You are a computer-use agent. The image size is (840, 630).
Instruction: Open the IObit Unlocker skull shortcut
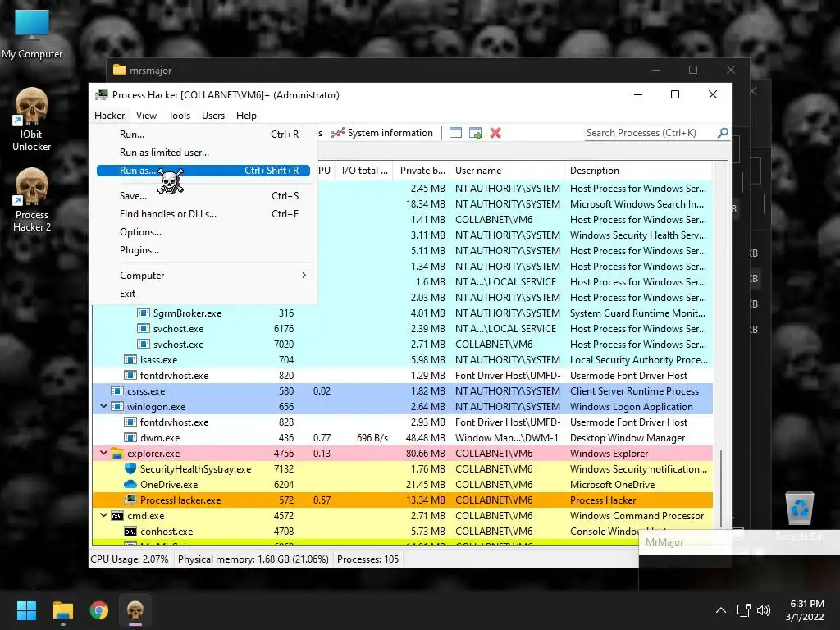pos(32,119)
